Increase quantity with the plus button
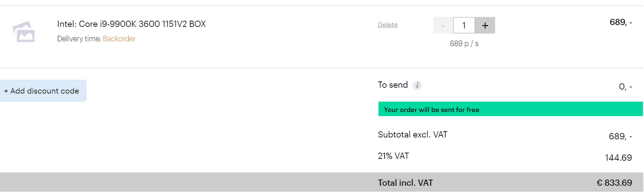The image size is (644, 195). (485, 25)
